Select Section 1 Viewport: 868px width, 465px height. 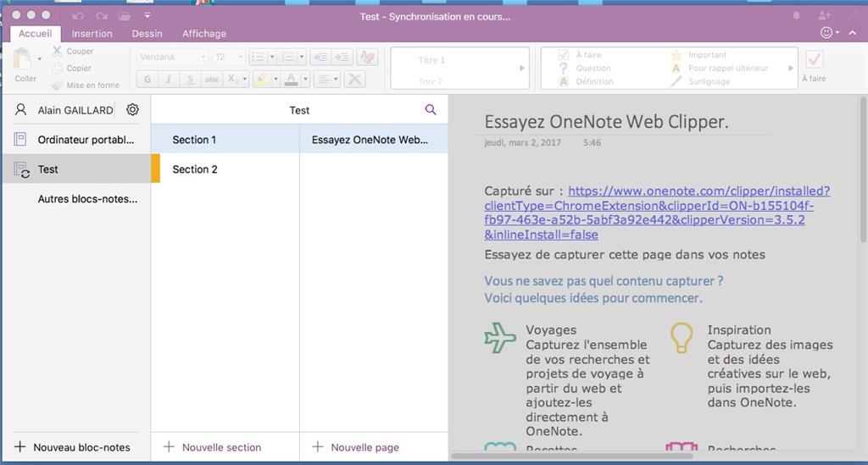click(x=225, y=140)
